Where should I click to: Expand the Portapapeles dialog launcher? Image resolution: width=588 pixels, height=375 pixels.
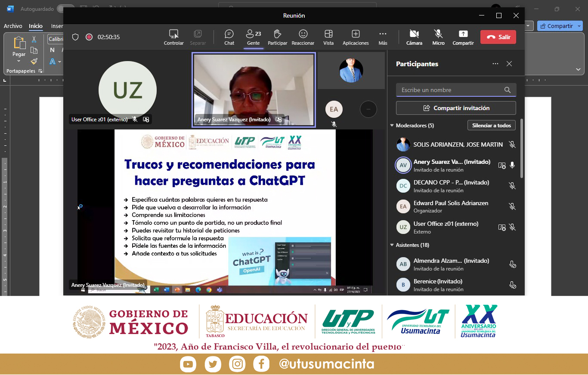pyautogui.click(x=40, y=71)
